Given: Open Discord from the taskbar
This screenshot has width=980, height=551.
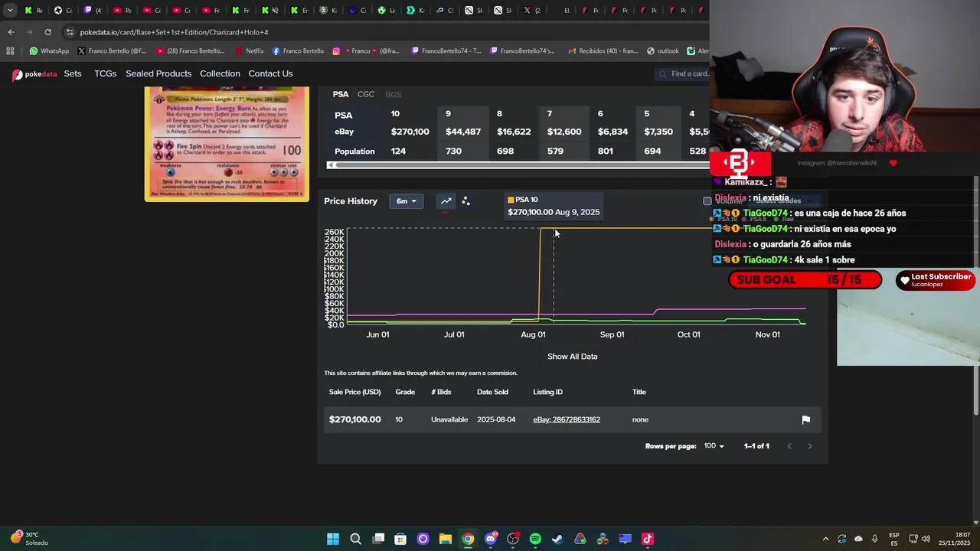Looking at the screenshot, I should [x=491, y=539].
